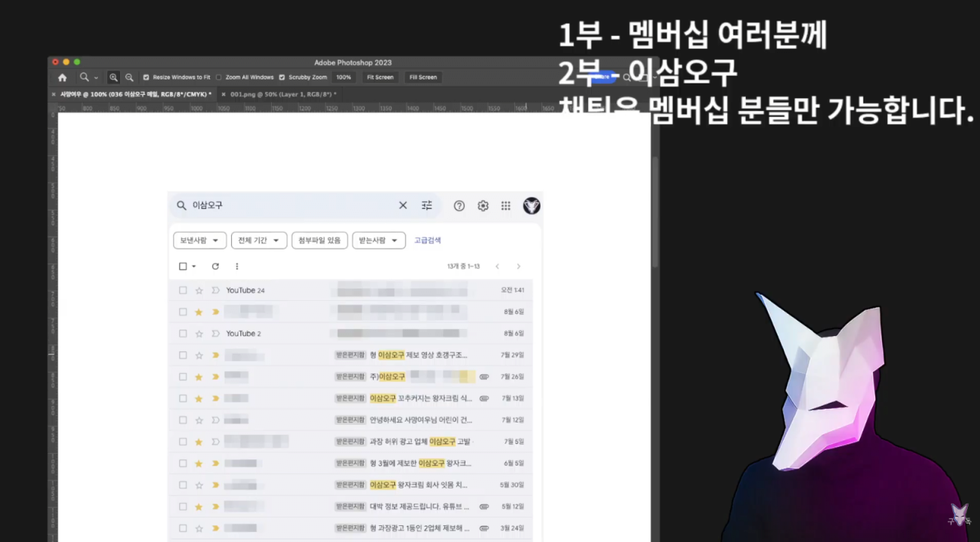The width and height of the screenshot is (980, 542).
Task: Click the 첨부파일 있음 filter chip
Action: click(x=320, y=240)
